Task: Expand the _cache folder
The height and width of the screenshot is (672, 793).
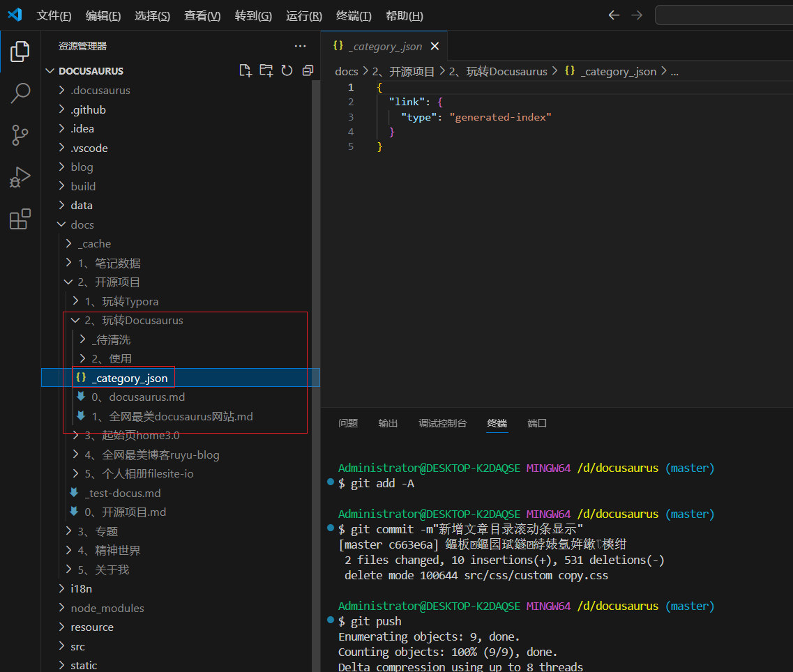Action: [x=95, y=244]
